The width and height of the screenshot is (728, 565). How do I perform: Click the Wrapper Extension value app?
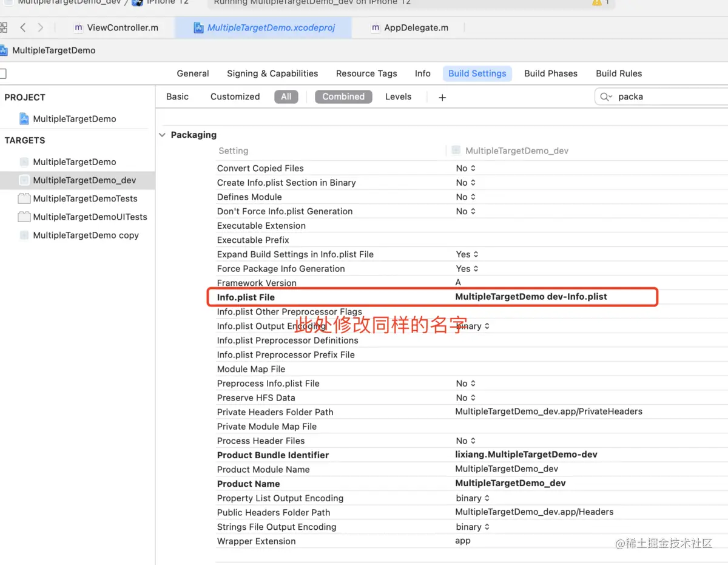[463, 541]
